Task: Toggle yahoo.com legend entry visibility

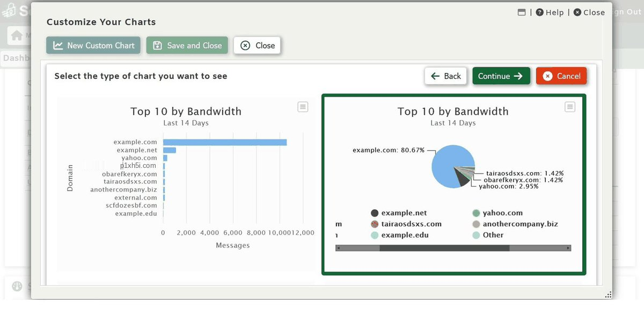Action: (497, 213)
